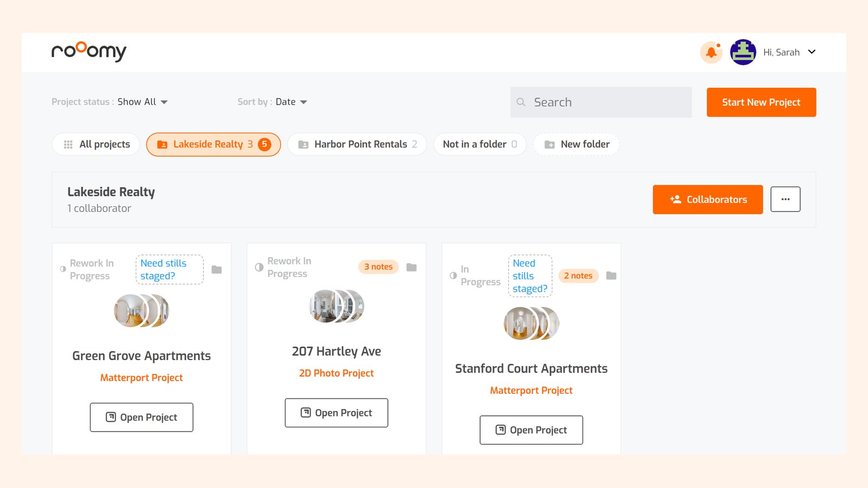Click the search magnifier icon
Screen dimensions: 868x488
[x=521, y=102]
